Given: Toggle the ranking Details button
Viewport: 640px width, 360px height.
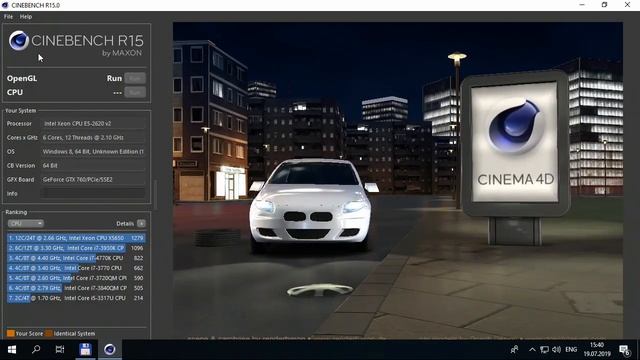Looking at the screenshot, I should pyautogui.click(x=141, y=224).
